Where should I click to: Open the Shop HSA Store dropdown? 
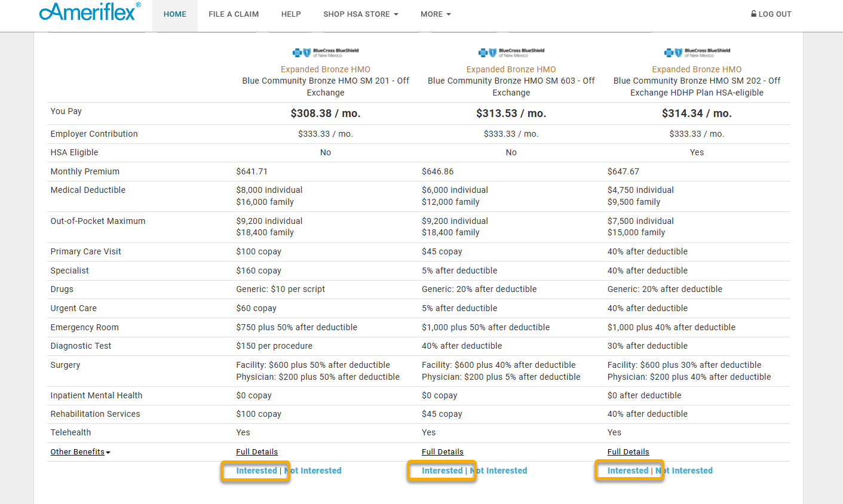coord(360,14)
